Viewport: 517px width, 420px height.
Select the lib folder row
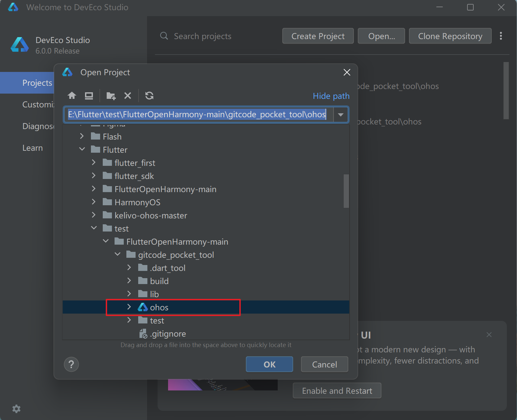tap(206, 294)
